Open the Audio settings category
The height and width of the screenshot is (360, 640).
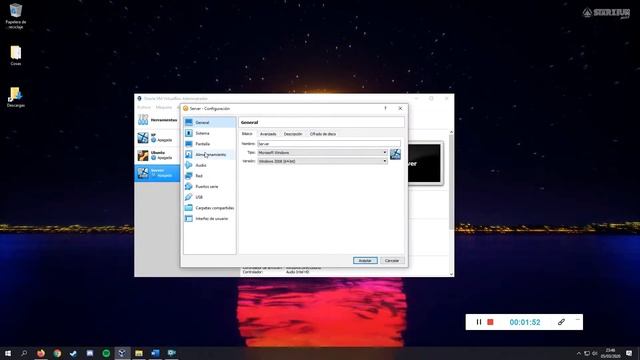tap(209, 165)
